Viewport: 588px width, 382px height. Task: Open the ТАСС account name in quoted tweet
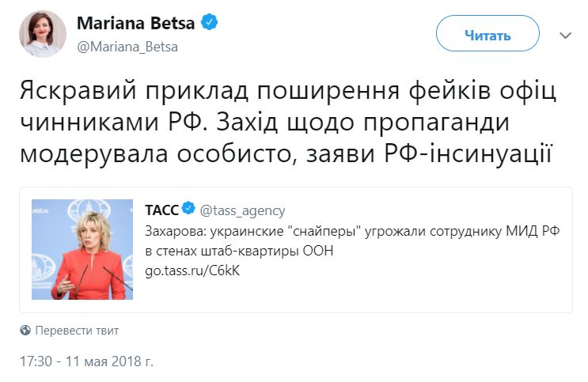pos(161,210)
